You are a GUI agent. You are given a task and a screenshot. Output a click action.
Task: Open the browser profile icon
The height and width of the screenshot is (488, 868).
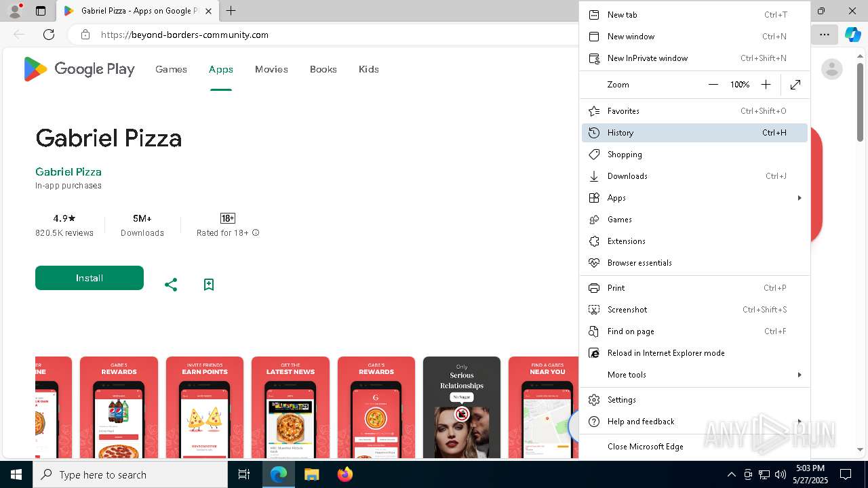[15, 11]
